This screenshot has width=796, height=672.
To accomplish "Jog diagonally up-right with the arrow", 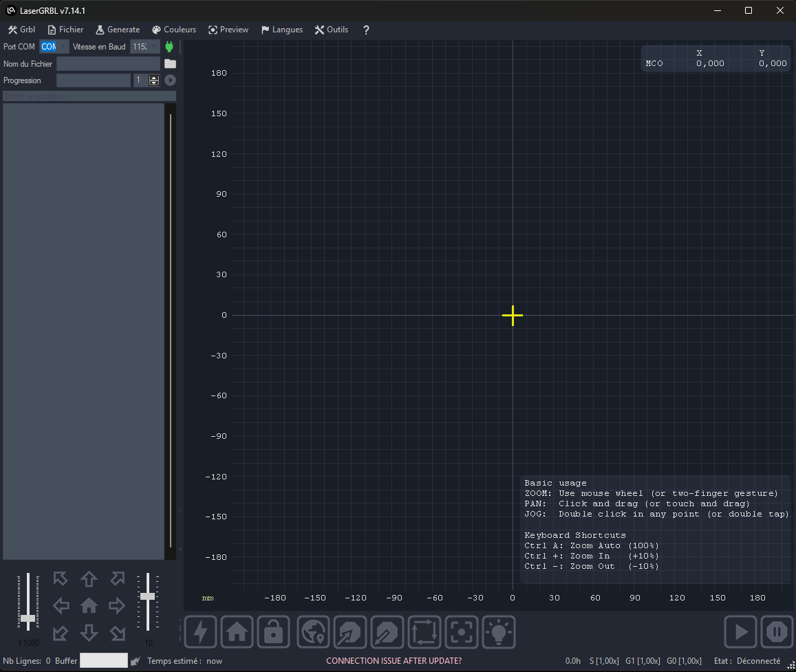I will pyautogui.click(x=117, y=578).
